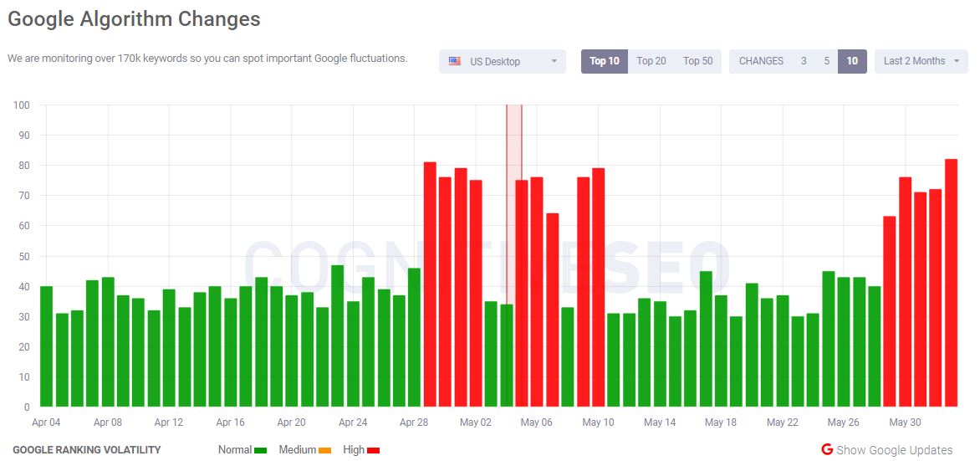Click the CHANGES label
980x461 pixels.
(761, 61)
